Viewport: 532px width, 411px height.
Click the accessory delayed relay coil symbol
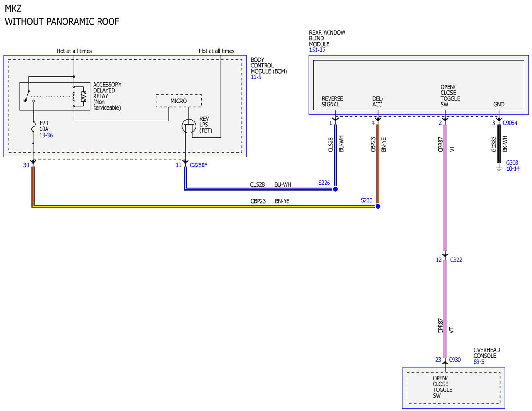(78, 97)
